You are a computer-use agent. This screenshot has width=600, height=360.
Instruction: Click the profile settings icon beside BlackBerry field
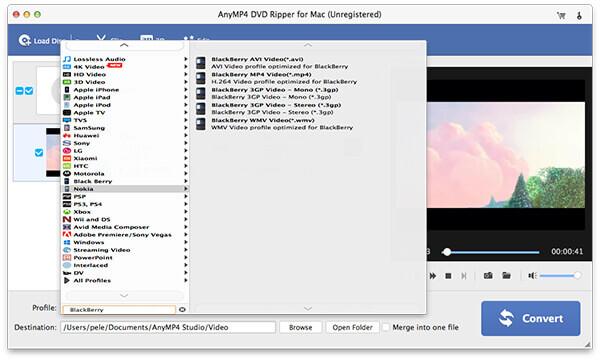click(183, 310)
